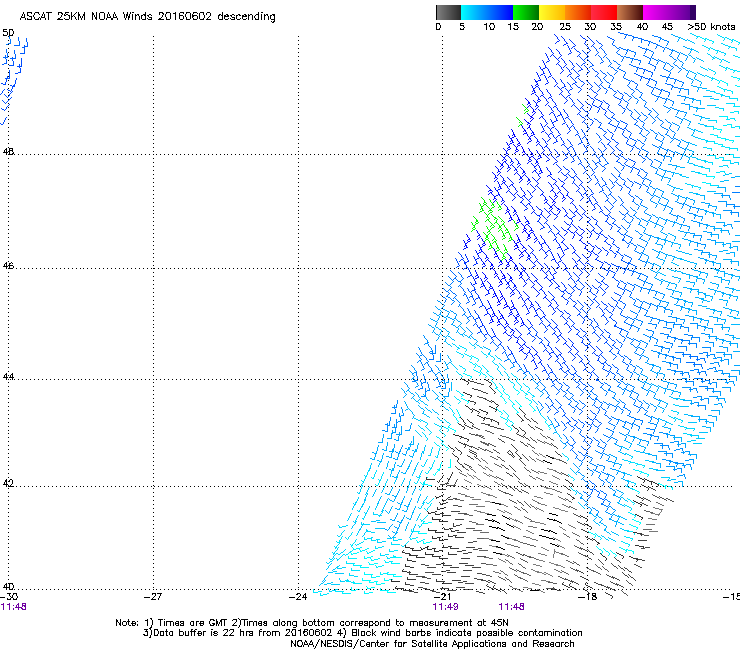Click the yellow 20-25 knots legend segment
This screenshot has height=650, width=740.
552,12
